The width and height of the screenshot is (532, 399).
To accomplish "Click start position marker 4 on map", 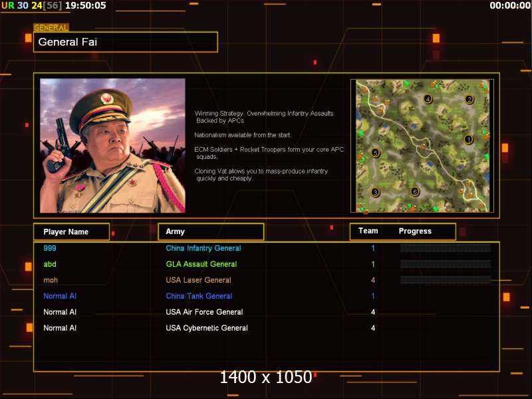I will 428,98.
